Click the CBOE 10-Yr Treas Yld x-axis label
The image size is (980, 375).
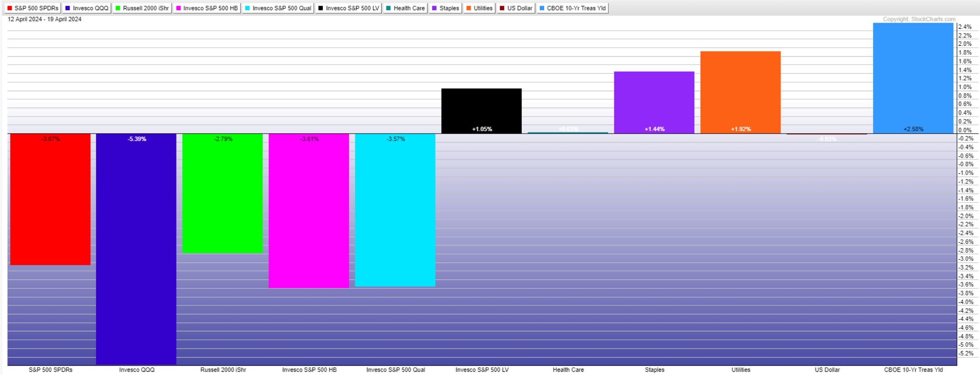pyautogui.click(x=914, y=370)
